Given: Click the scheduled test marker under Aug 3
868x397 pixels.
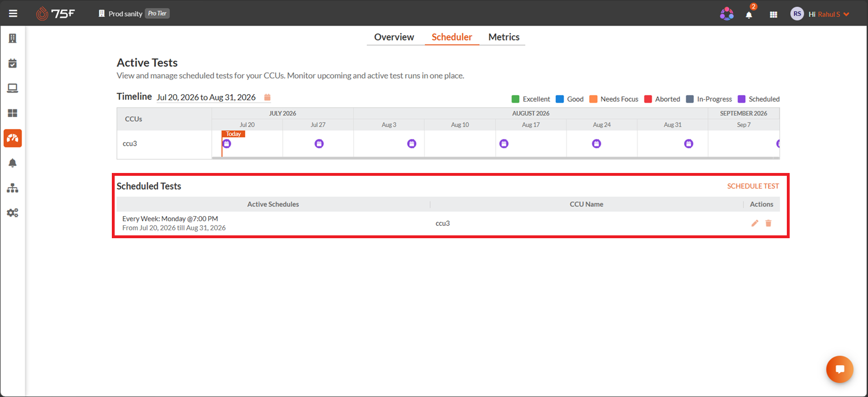Looking at the screenshot, I should [412, 144].
